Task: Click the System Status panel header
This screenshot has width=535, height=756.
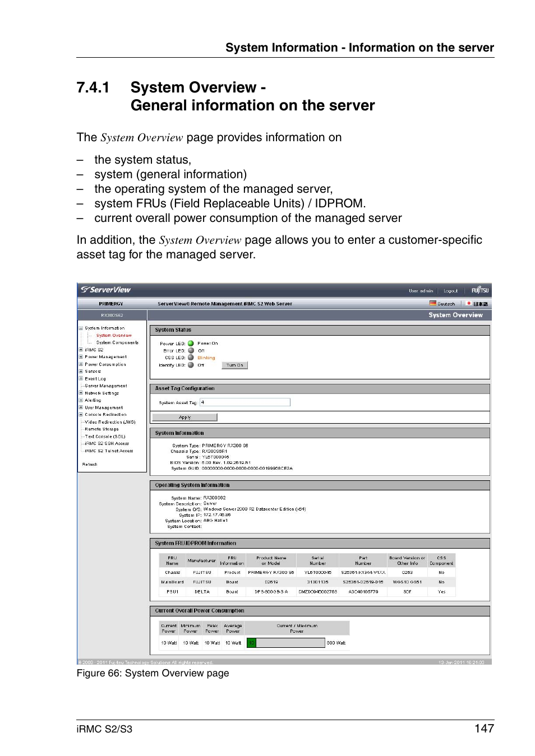Action: pyautogui.click(x=320, y=330)
